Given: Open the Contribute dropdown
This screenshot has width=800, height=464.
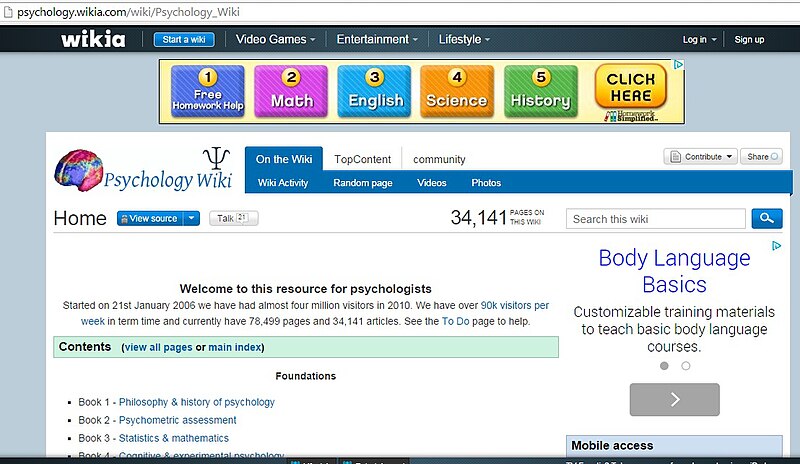Looking at the screenshot, I should click(699, 157).
